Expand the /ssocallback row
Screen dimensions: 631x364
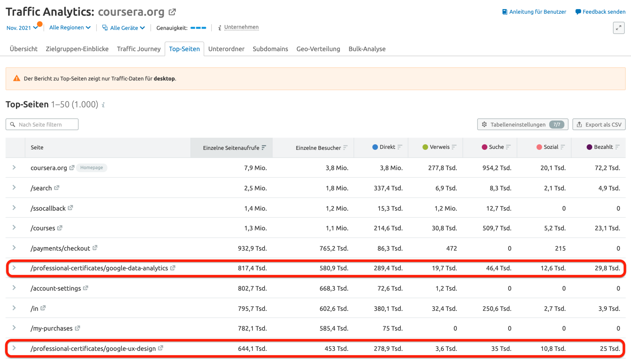(14, 208)
